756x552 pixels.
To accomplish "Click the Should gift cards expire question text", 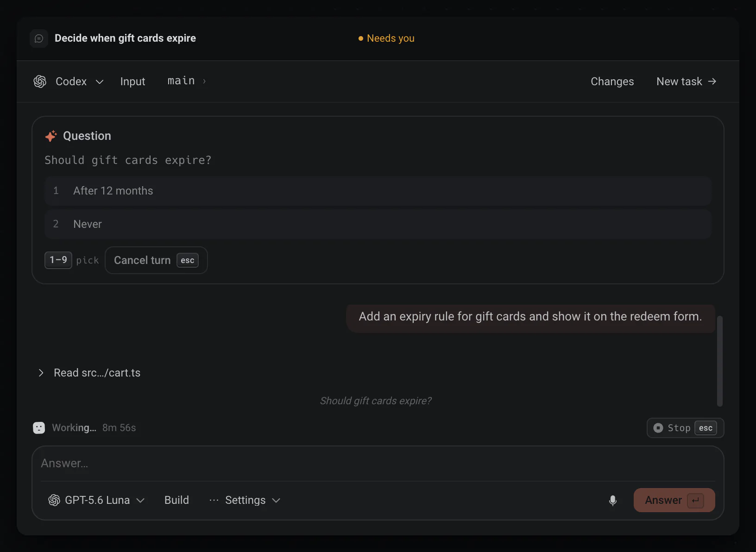I will click(128, 160).
